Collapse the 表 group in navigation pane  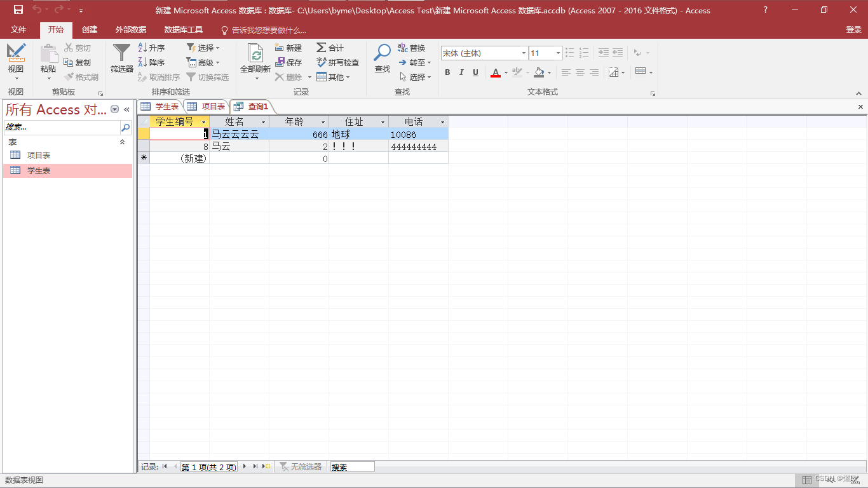pos(123,142)
